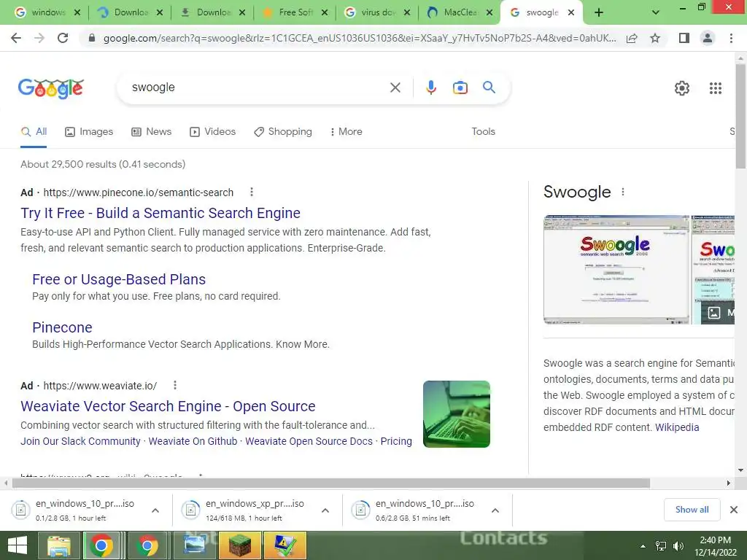Close the downloads bar
The height and width of the screenshot is (560, 747).
coord(734,510)
